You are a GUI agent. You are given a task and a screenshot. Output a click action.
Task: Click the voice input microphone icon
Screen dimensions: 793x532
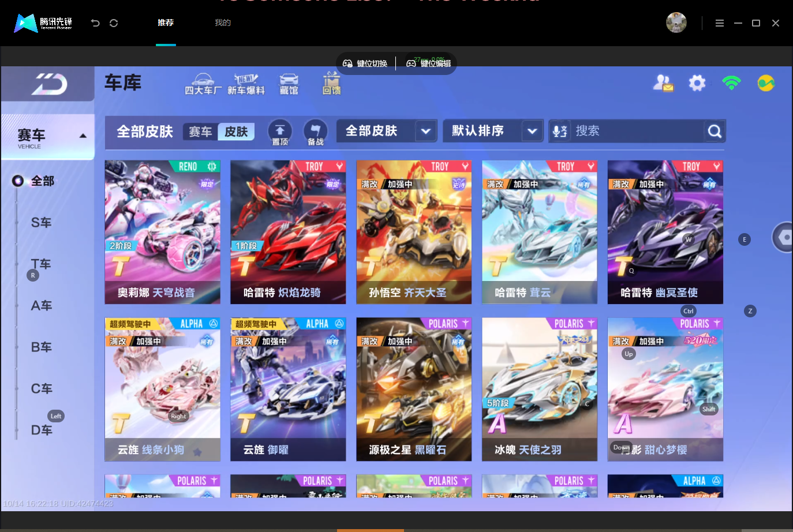click(x=560, y=132)
